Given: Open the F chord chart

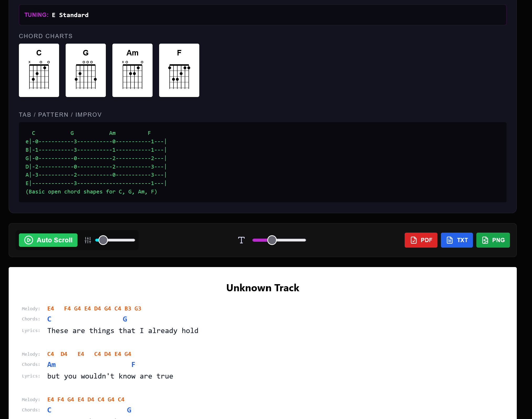Looking at the screenshot, I should pyautogui.click(x=179, y=70).
